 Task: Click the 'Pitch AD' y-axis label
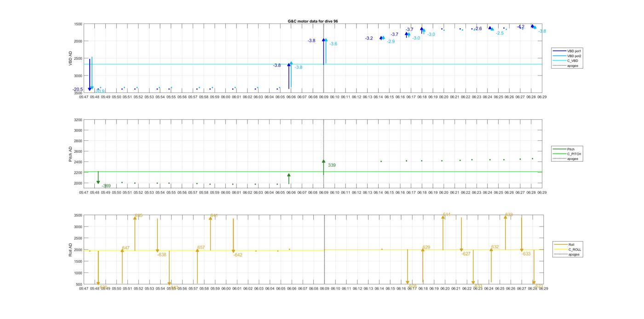coord(71,154)
